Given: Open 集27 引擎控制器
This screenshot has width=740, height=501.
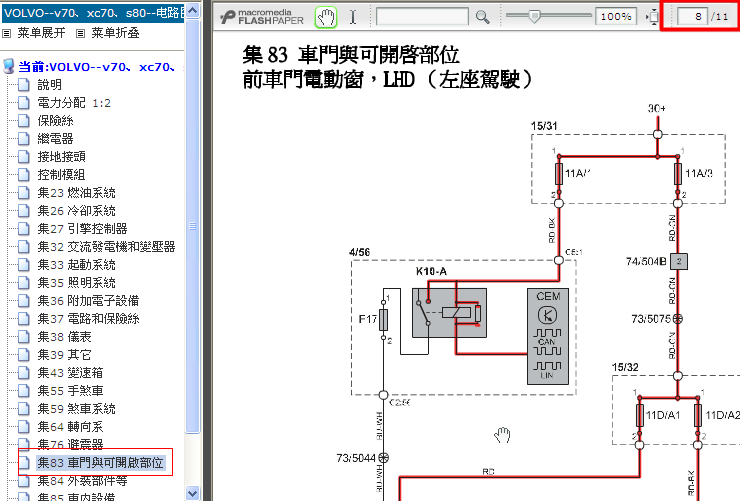Looking at the screenshot, I should point(83,229).
